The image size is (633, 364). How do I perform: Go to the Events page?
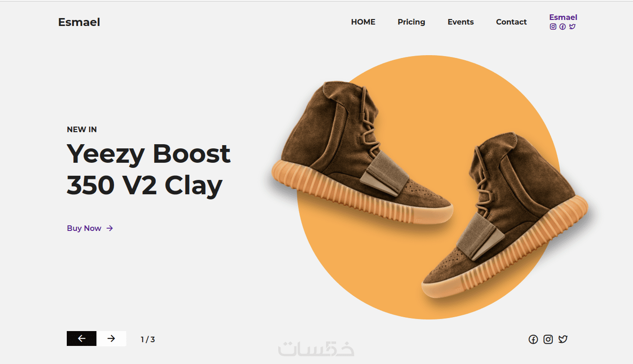(x=460, y=22)
